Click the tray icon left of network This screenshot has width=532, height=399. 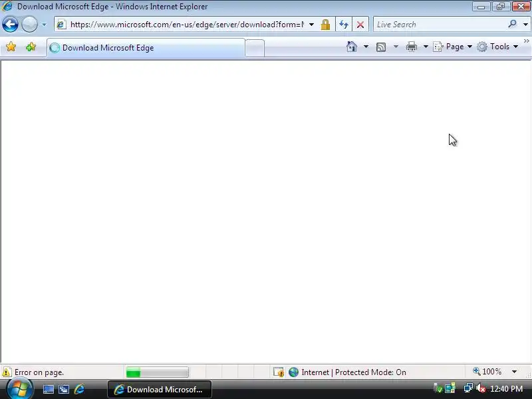tap(450, 388)
